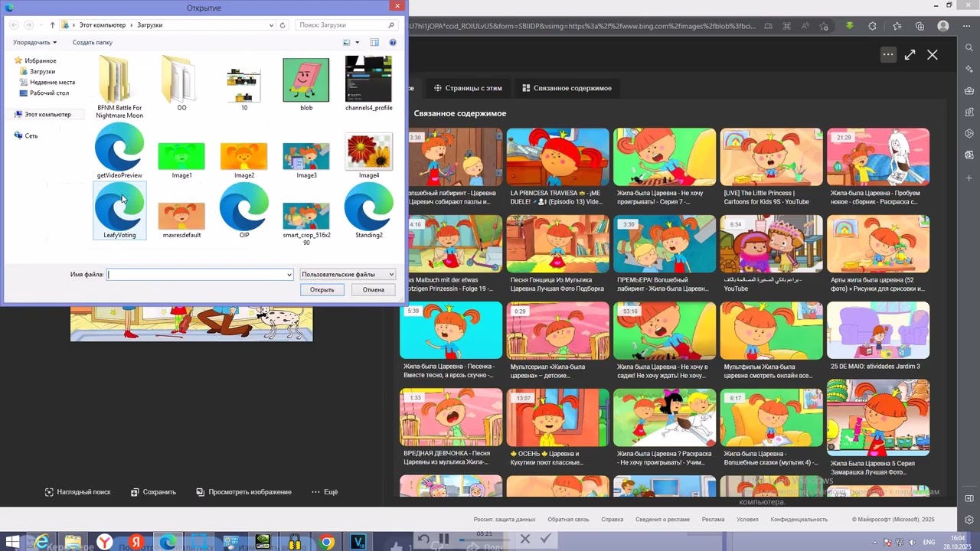This screenshot has width=980, height=551.
Task: Select the blob image file
Action: [306, 83]
